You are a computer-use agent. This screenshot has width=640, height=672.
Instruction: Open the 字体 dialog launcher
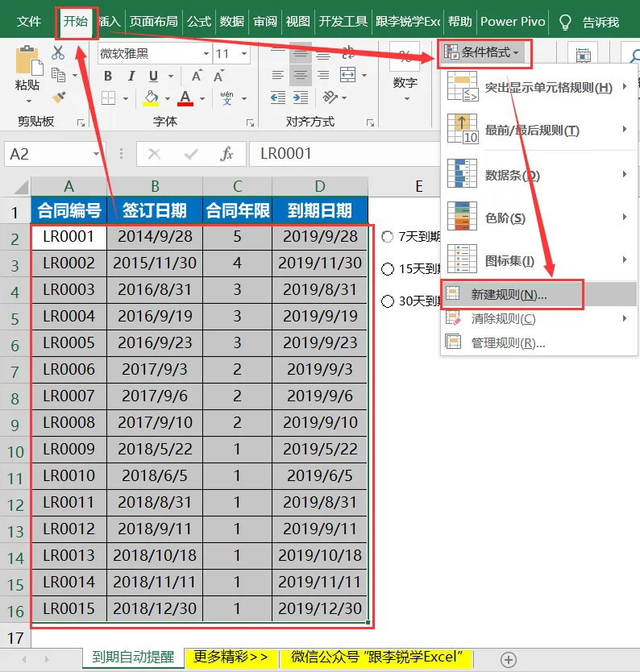[251, 123]
